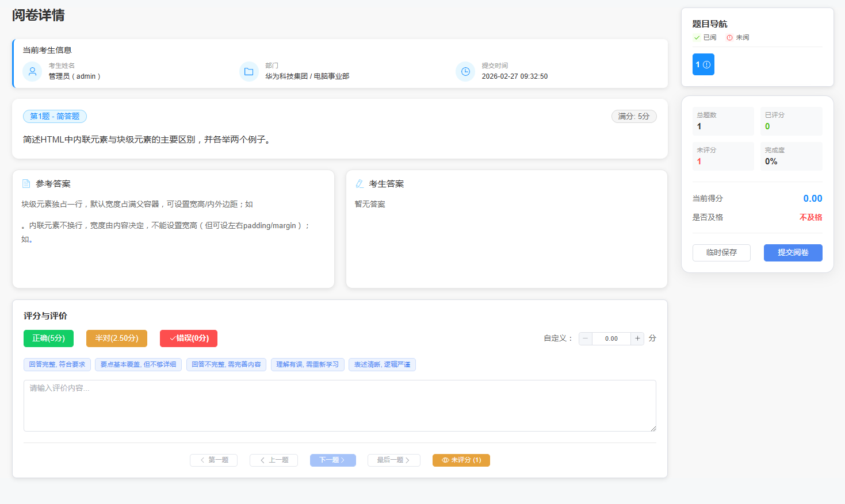Decrease custom score with the minus stepper
This screenshot has height=504, width=845.
585,338
